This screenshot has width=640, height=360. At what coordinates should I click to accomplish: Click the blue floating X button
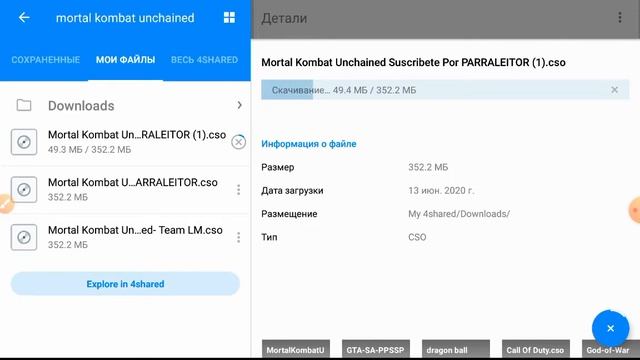pos(610,328)
